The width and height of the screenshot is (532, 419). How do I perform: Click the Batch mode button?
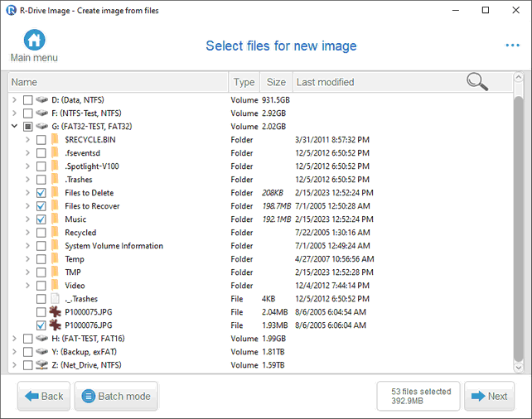point(116,396)
